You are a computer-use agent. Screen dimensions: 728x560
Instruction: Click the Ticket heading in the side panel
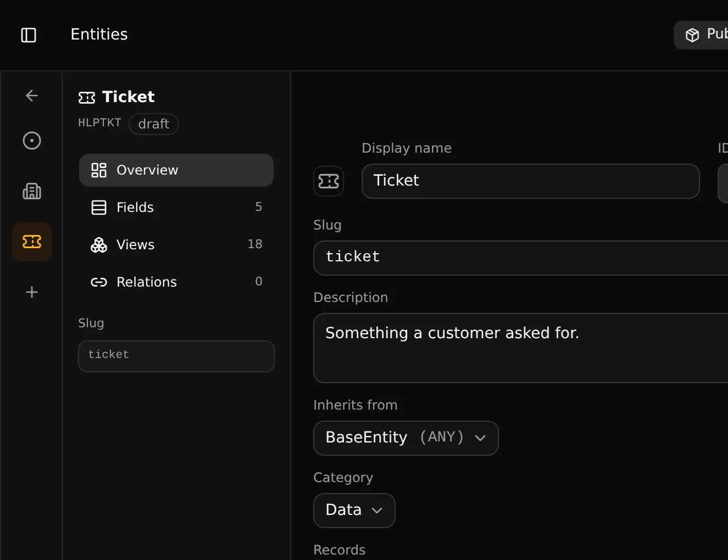[x=129, y=97]
